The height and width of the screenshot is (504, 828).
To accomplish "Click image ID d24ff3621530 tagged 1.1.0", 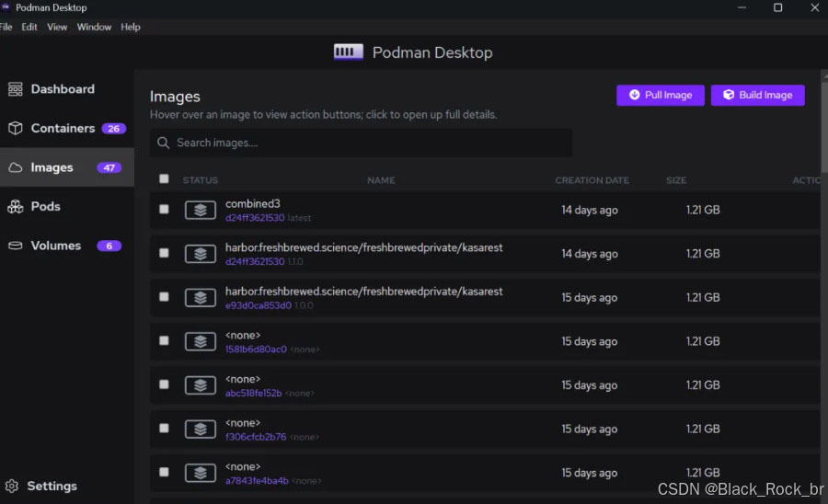I will [x=255, y=262].
